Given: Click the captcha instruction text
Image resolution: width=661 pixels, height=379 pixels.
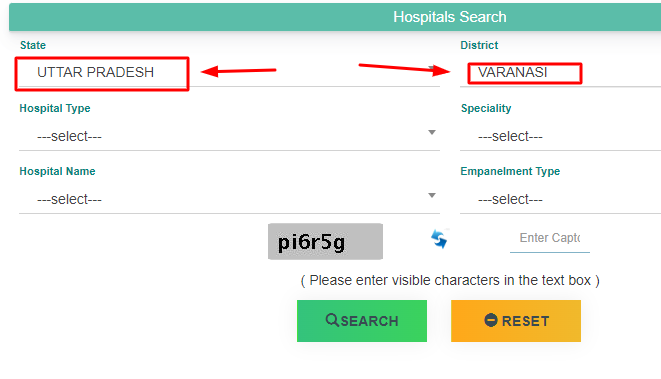Looking at the screenshot, I should (450, 280).
